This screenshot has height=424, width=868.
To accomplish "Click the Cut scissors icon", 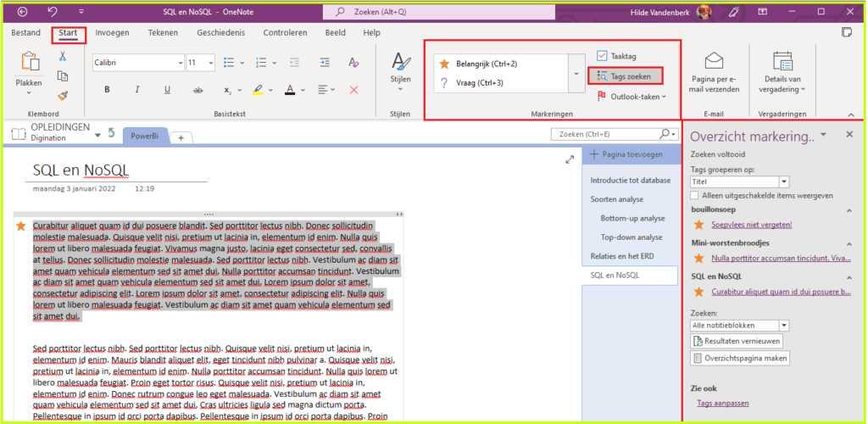I will coord(63,56).
